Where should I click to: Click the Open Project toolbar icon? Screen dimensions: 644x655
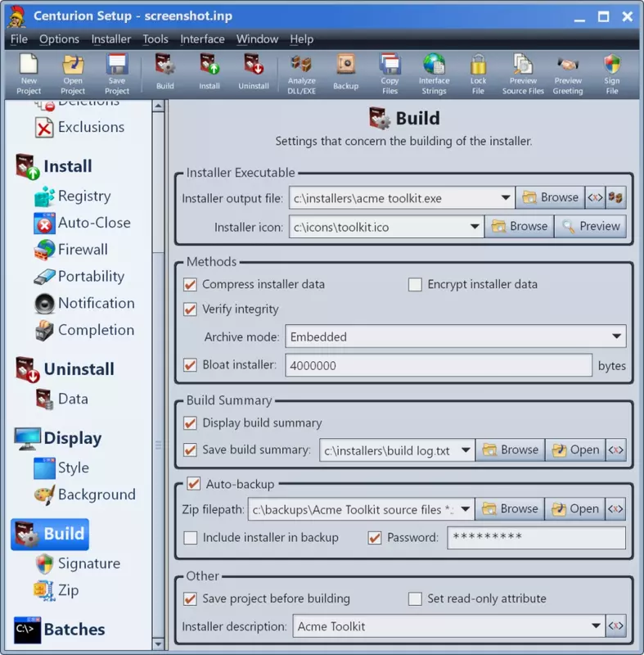(x=73, y=75)
